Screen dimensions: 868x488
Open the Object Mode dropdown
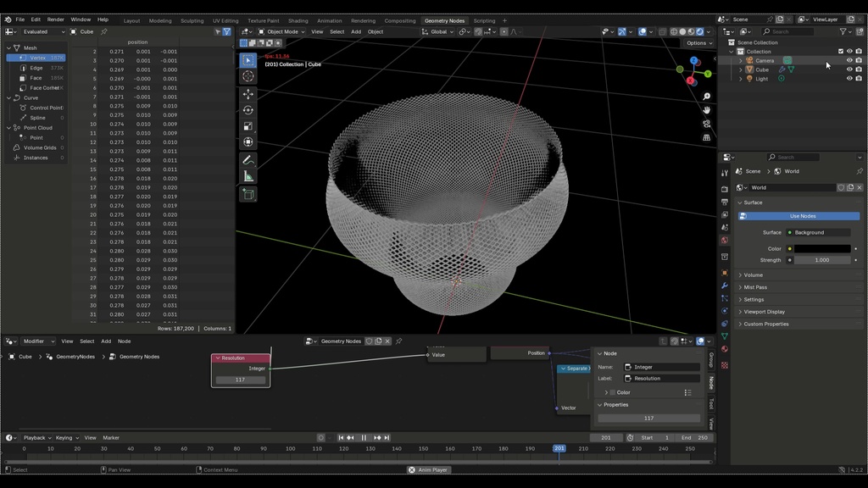pos(281,32)
